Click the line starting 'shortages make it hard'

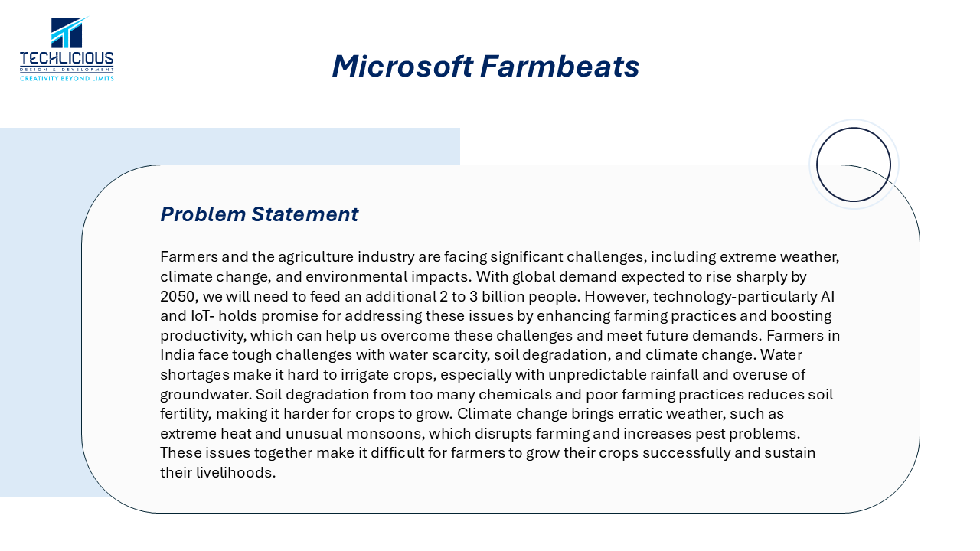coord(482,375)
